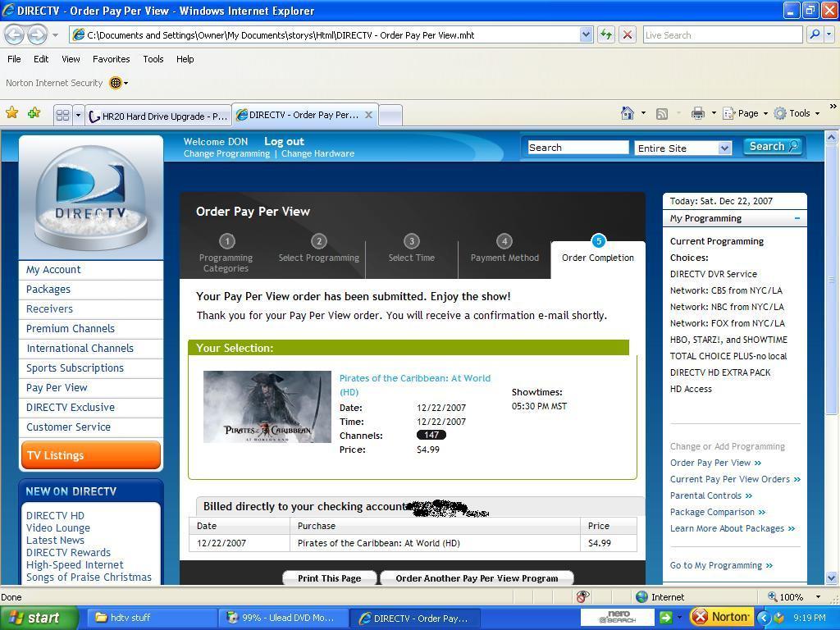840x630 pixels.
Task: Click the Log out link
Action: [x=284, y=141]
